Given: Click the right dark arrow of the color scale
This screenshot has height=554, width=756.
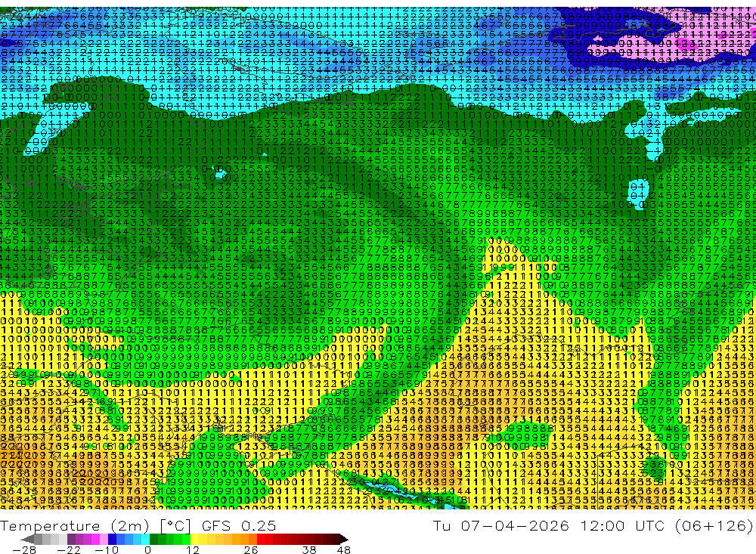Looking at the screenshot, I should click(344, 540).
